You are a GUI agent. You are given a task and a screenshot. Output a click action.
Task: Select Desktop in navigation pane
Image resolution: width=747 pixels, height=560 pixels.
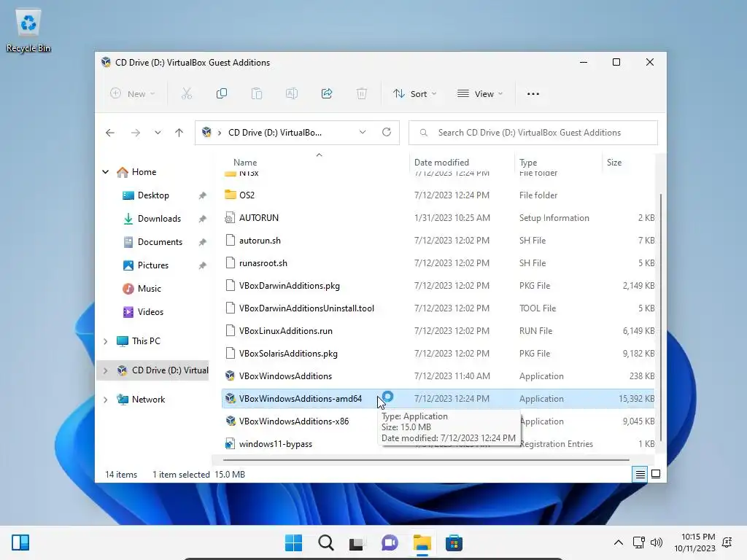(153, 195)
